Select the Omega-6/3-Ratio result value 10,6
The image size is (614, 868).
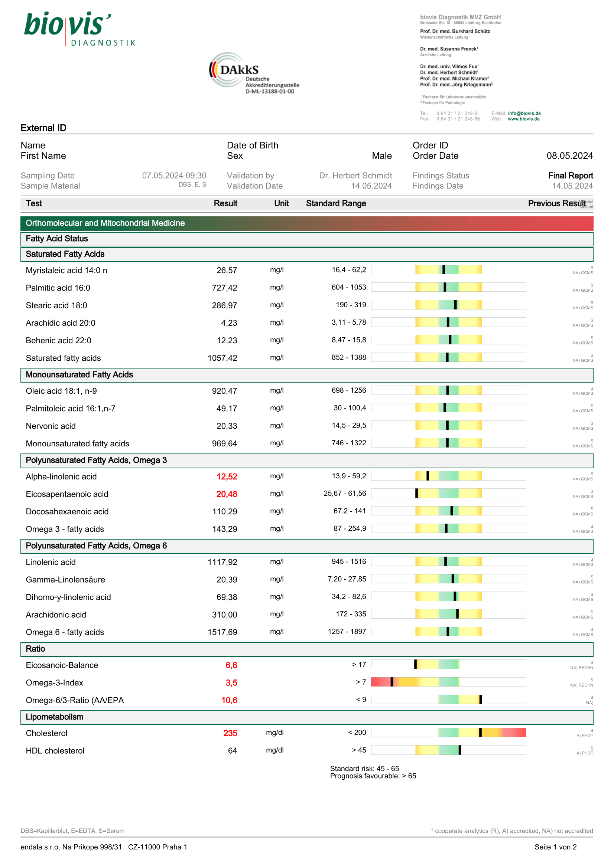229,700
